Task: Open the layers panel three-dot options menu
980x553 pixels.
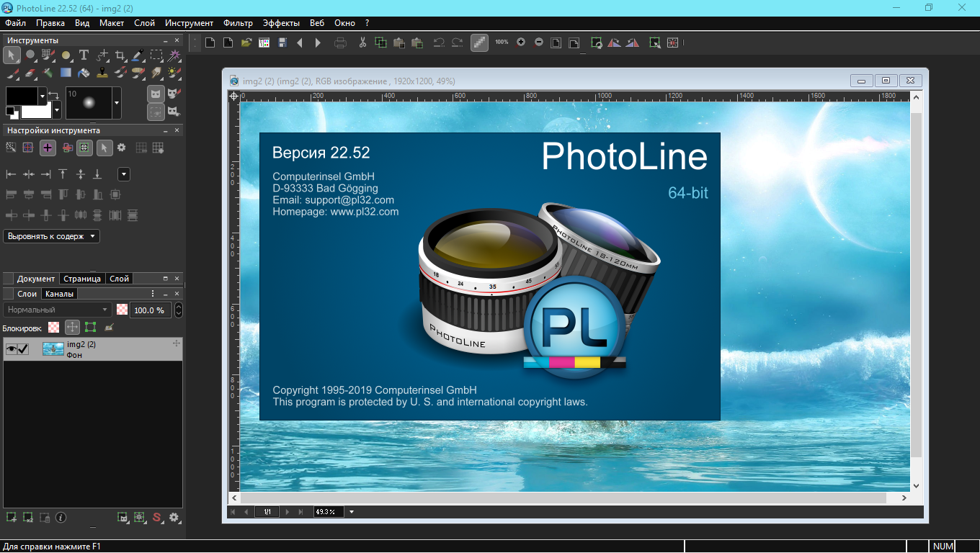Action: tap(153, 294)
